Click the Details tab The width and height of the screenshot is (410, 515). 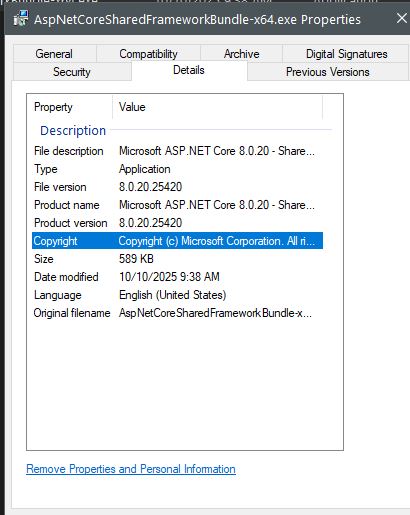pyautogui.click(x=189, y=70)
